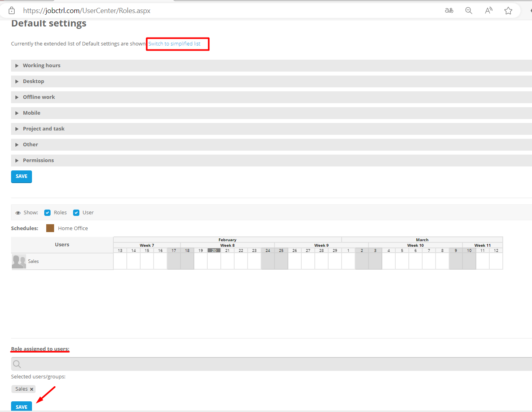Activate the Read aloud icon

[489, 11]
